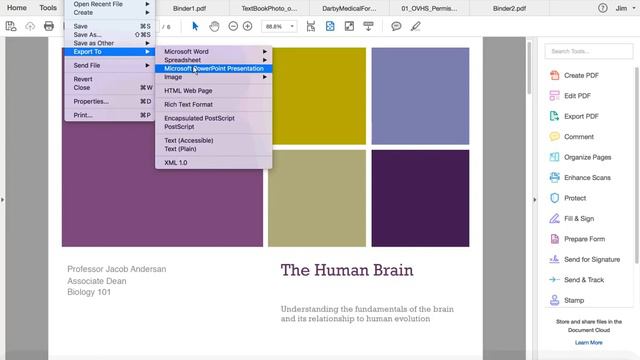Open the help question mark icon
This screenshot has height=360, width=640.
click(x=602, y=8)
